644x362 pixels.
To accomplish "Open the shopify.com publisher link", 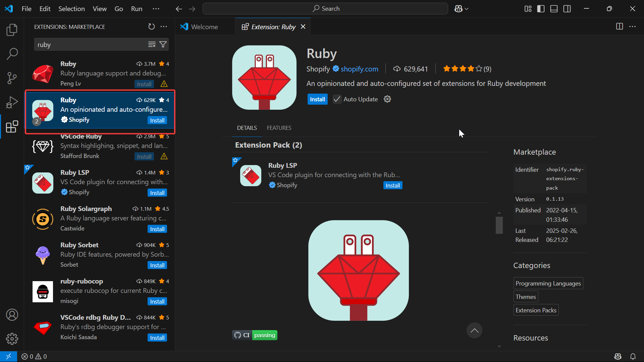I will (x=359, y=69).
